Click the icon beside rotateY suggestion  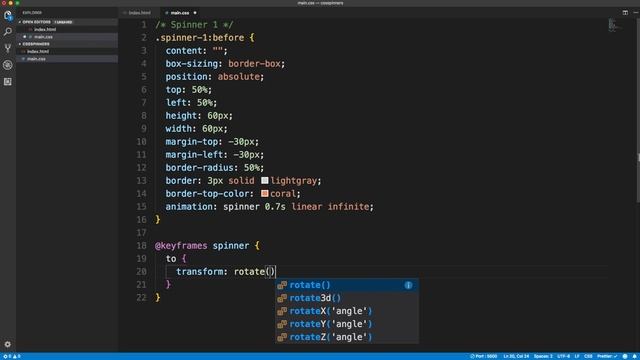[282, 324]
